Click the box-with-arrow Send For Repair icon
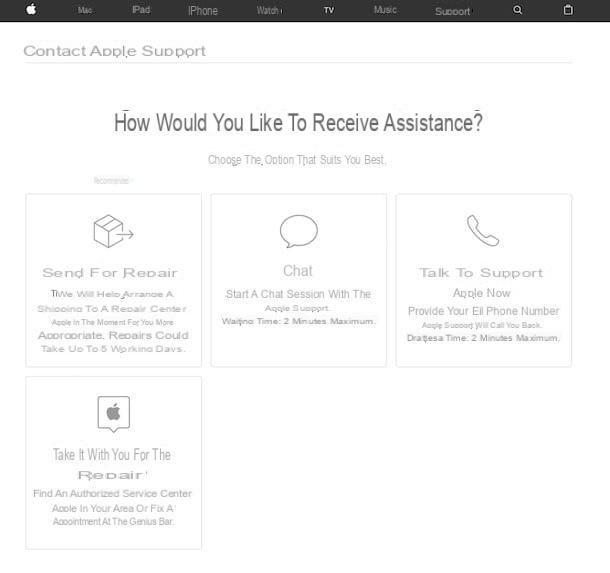610x573 pixels. [113, 231]
